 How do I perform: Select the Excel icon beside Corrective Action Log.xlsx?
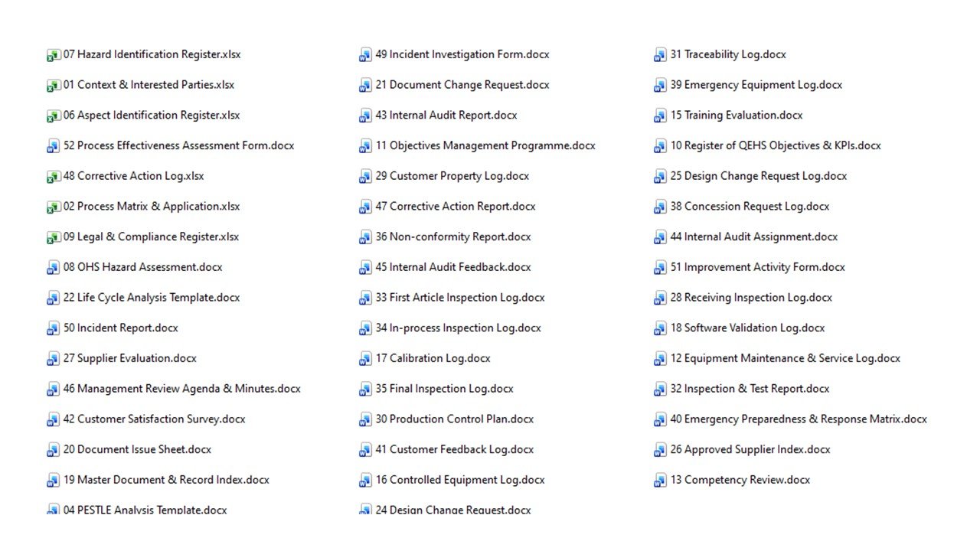pyautogui.click(x=53, y=177)
